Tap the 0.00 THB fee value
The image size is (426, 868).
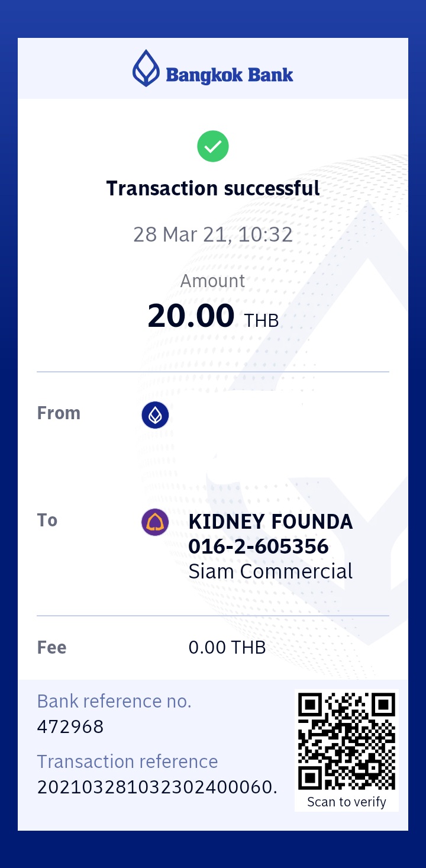[227, 647]
